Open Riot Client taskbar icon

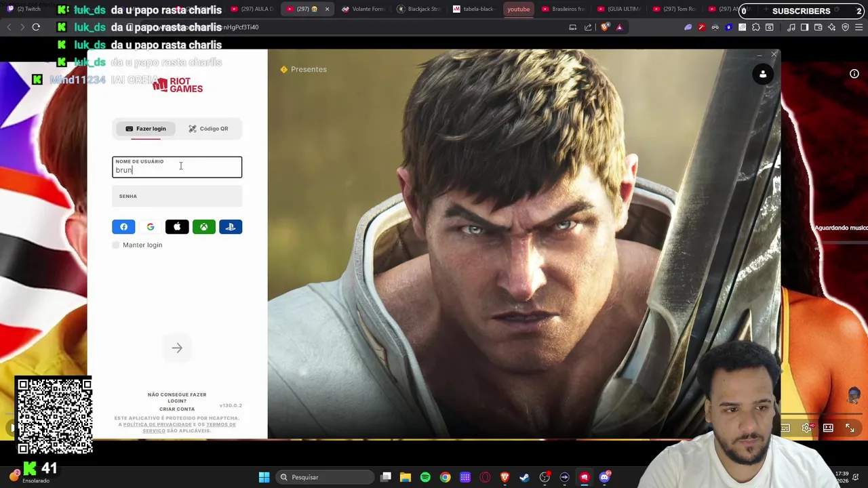[x=585, y=477]
